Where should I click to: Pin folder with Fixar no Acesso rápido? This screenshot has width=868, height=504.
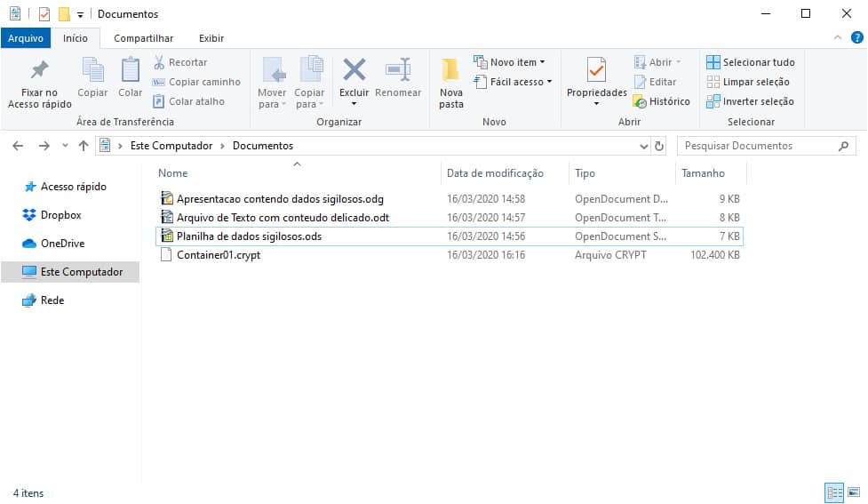pyautogui.click(x=39, y=83)
